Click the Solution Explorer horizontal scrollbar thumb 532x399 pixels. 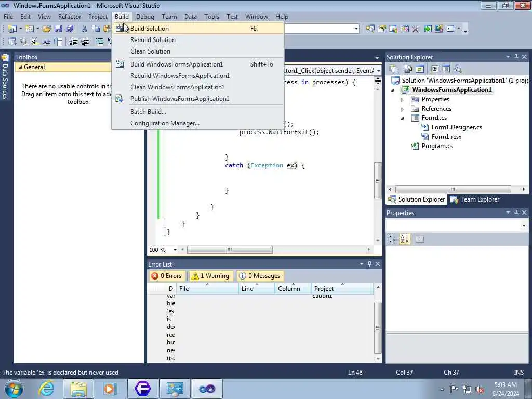(x=453, y=189)
